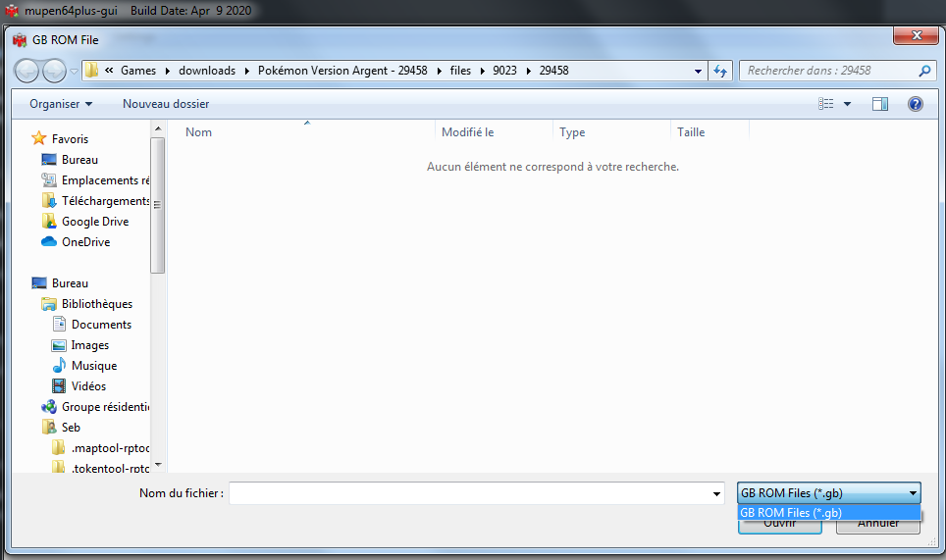This screenshot has height=560, width=946.
Task: Select OneDrive in the navigation pane
Action: pos(85,242)
